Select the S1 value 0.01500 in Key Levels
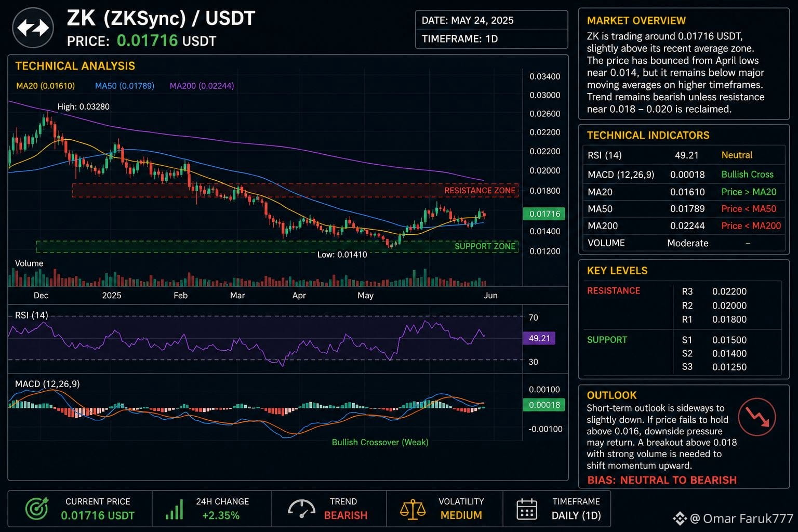Viewport: 798px width, 532px height. 729,340
